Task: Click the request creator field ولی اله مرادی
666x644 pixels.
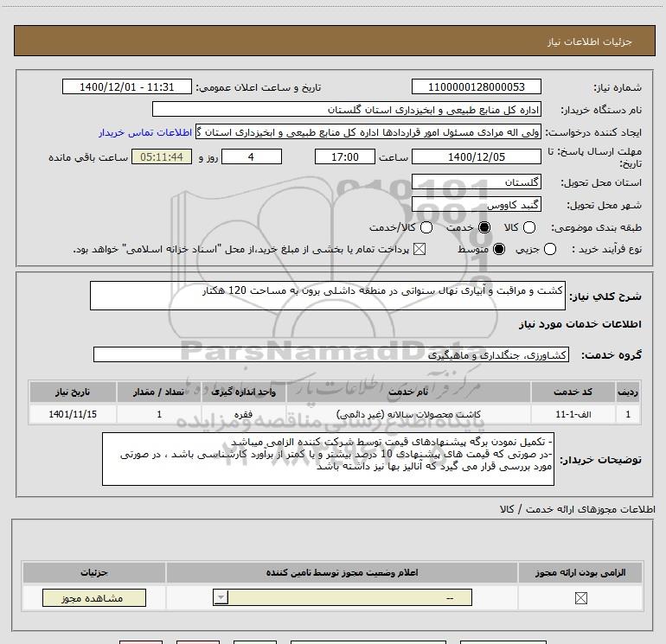Action: [368, 132]
